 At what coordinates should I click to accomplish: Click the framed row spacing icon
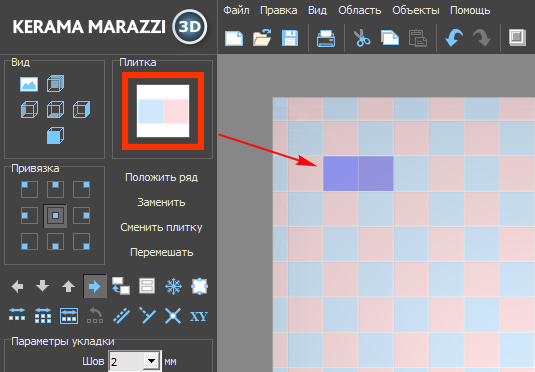(69, 315)
